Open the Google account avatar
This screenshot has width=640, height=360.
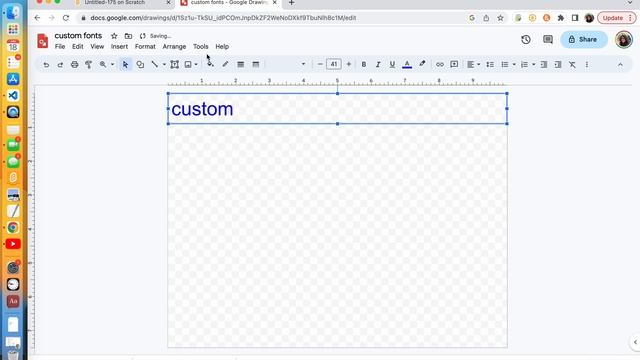point(624,40)
